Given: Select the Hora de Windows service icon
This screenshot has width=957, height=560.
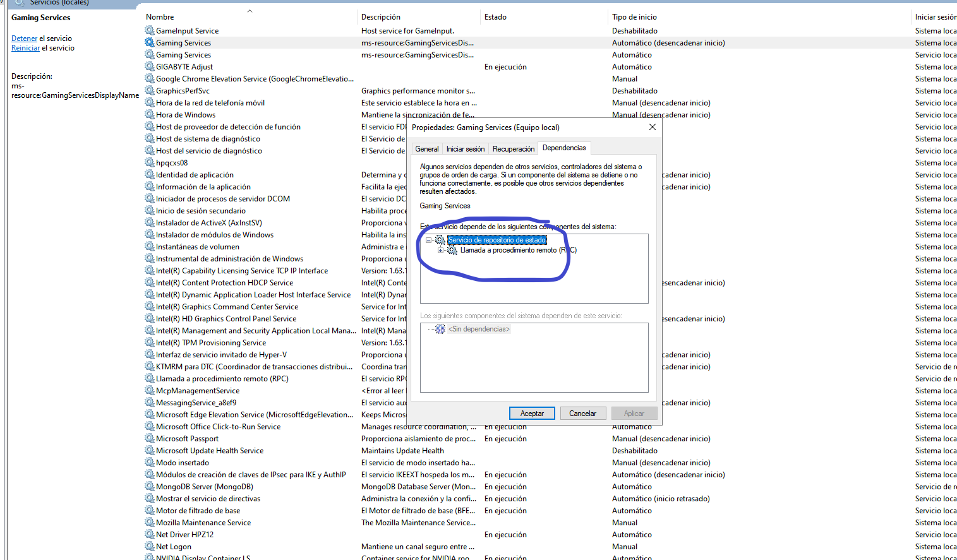Looking at the screenshot, I should [150, 115].
